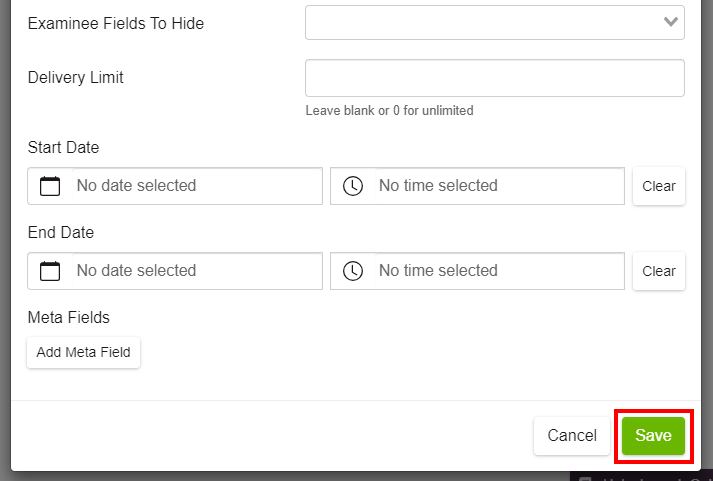Select the End Date time field
713x481 pixels.
tap(500, 271)
